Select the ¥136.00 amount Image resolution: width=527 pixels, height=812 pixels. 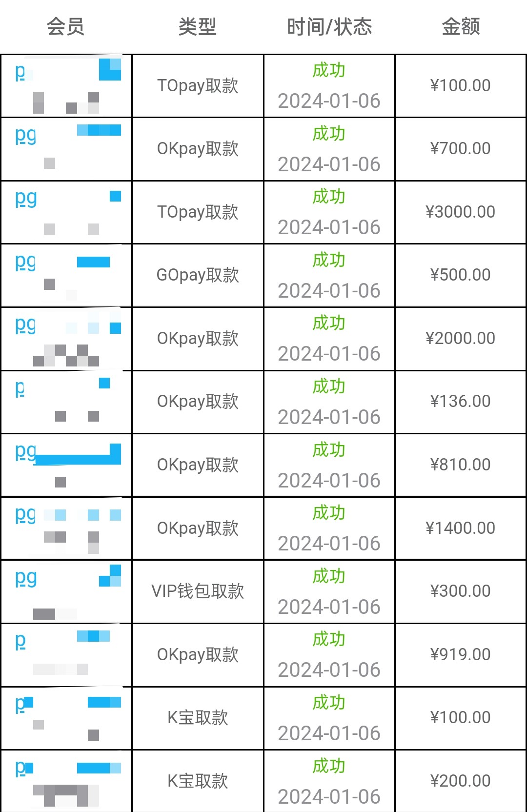coord(461,402)
